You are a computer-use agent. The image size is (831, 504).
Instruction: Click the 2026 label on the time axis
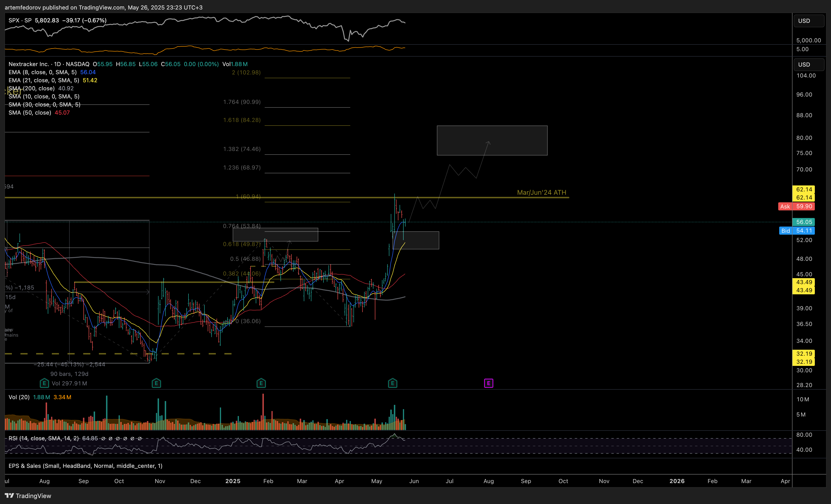click(677, 481)
